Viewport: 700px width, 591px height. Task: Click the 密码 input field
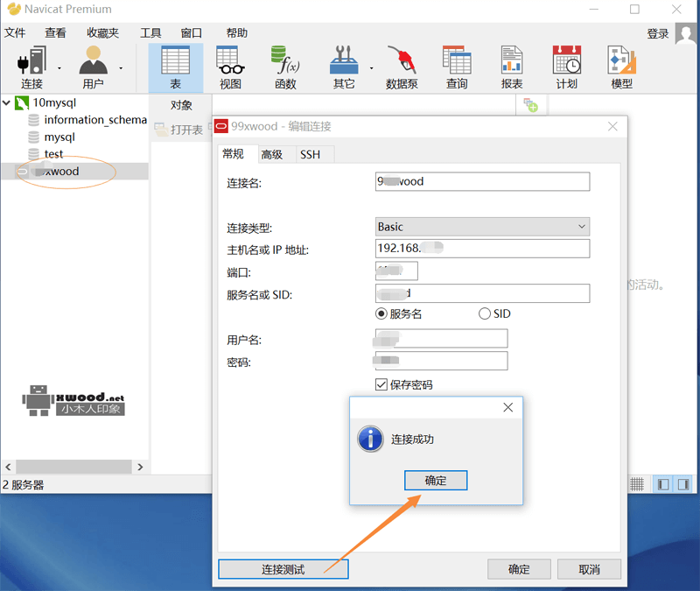pos(441,361)
